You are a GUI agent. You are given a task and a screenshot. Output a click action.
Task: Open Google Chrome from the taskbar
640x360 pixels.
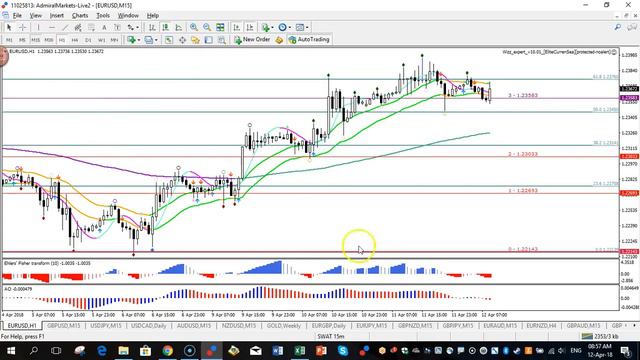click(167, 350)
